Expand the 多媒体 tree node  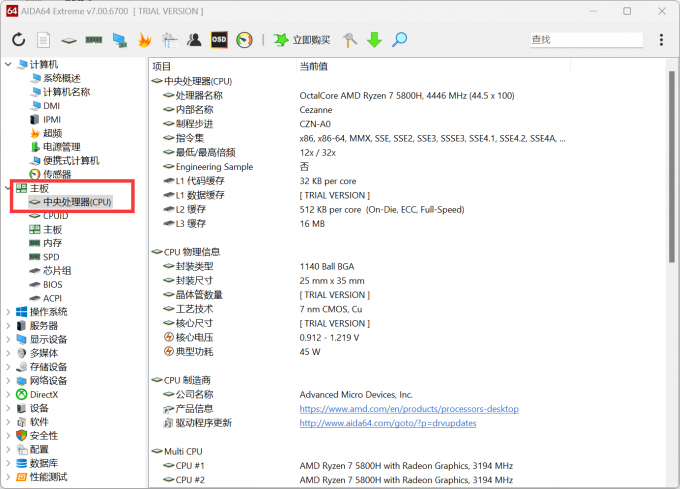(8, 353)
